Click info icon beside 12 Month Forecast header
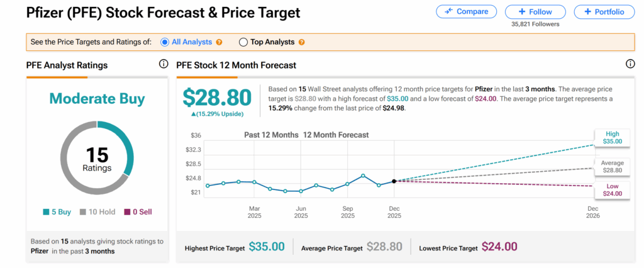This screenshot has height=268, width=644. [630, 64]
